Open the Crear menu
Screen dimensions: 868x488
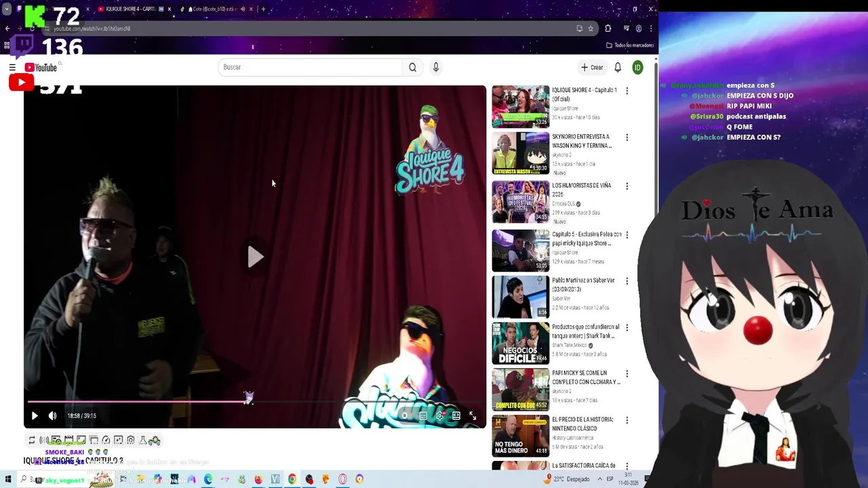[592, 67]
